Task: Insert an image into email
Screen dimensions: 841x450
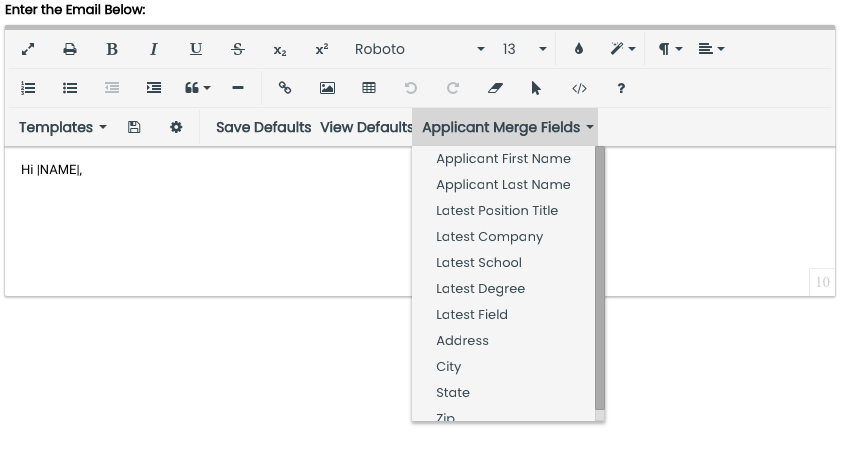Action: [327, 88]
